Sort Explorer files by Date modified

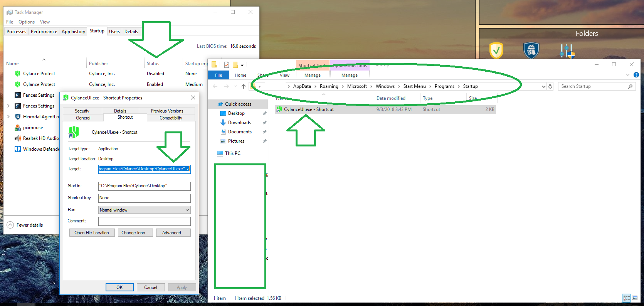(x=397, y=98)
